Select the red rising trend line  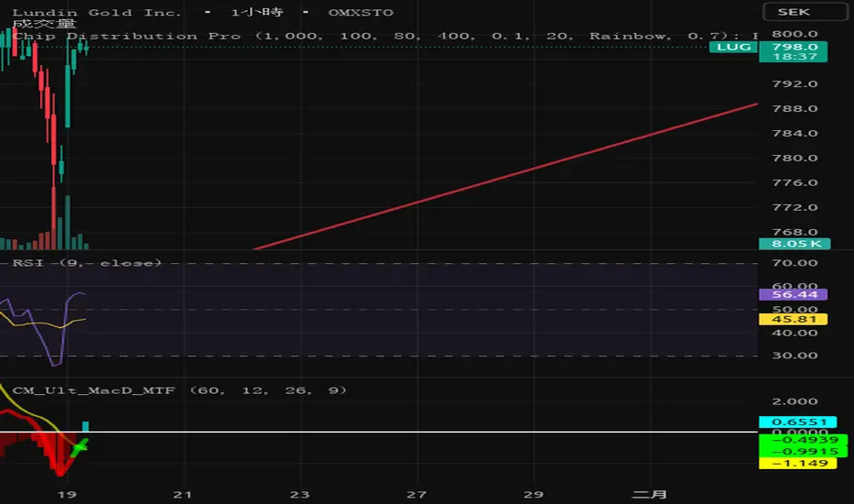click(506, 176)
